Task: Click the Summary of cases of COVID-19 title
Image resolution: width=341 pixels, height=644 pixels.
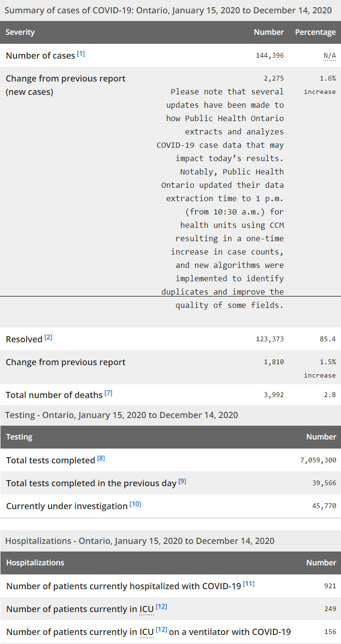Action: [x=168, y=10]
